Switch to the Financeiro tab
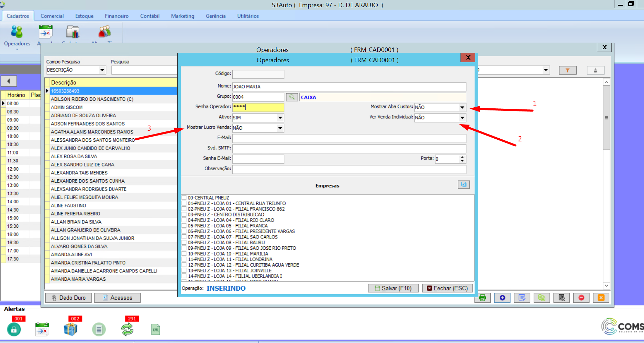The image size is (644, 343). (116, 16)
